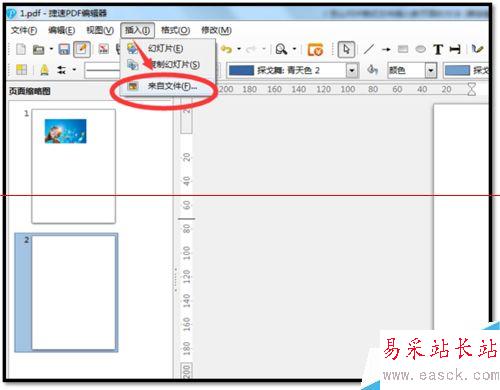Open the undo history dropdown arrow
Image resolution: width=500 pixels, height=390 pixels.
tap(239, 49)
